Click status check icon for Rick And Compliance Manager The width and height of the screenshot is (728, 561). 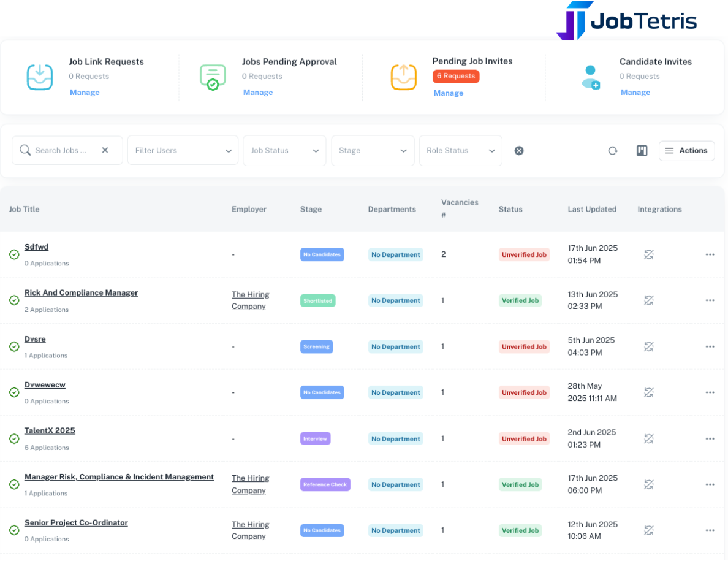[x=14, y=300]
